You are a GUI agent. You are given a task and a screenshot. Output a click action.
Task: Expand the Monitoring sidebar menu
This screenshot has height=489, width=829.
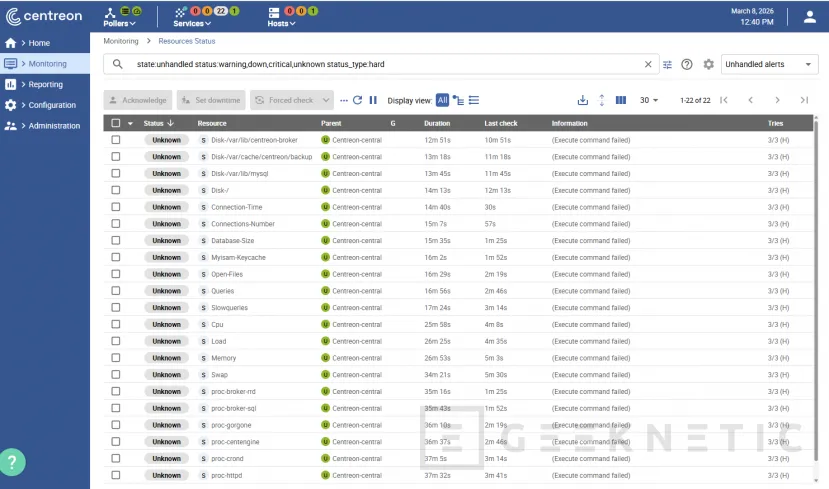[45, 63]
